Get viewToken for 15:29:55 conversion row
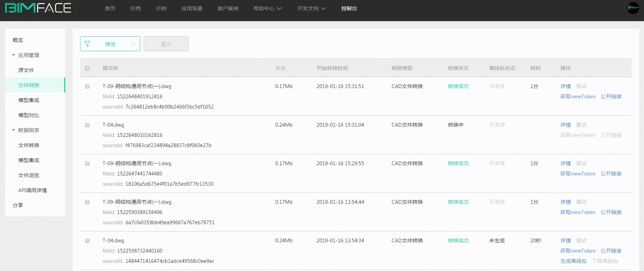This screenshot has height=271, width=644. 577,174
